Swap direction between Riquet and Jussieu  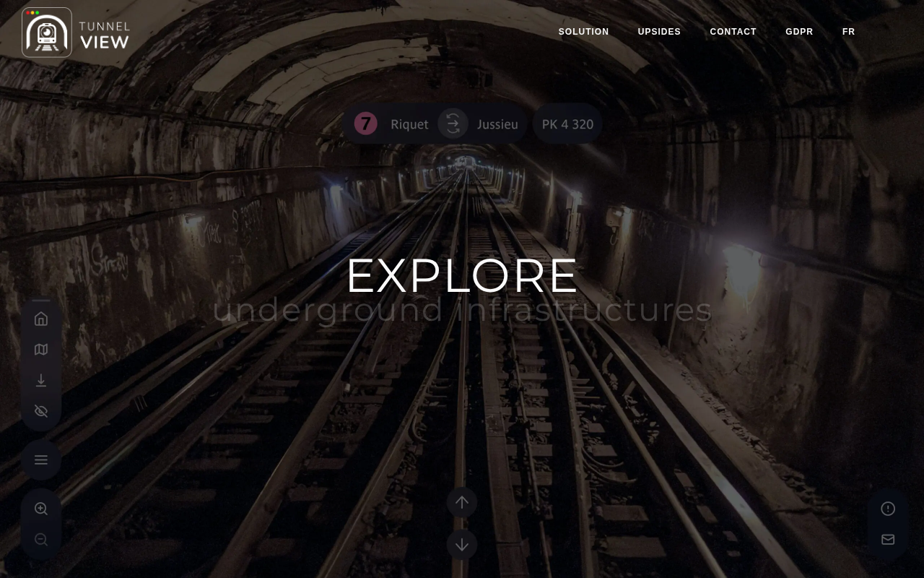[453, 124]
